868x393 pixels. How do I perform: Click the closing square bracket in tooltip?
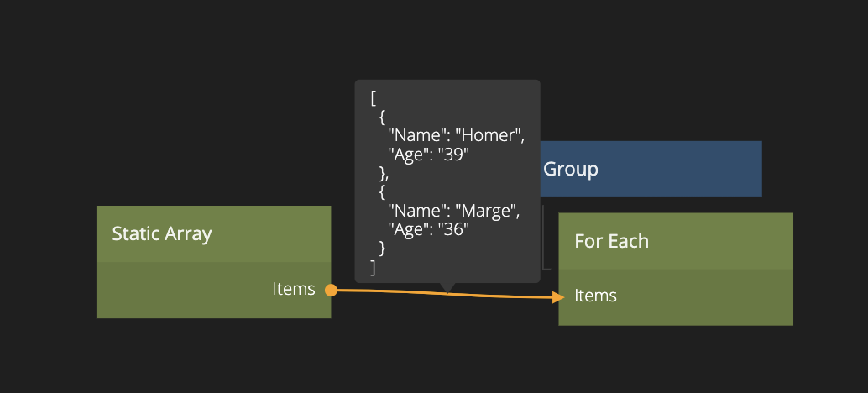[373, 267]
